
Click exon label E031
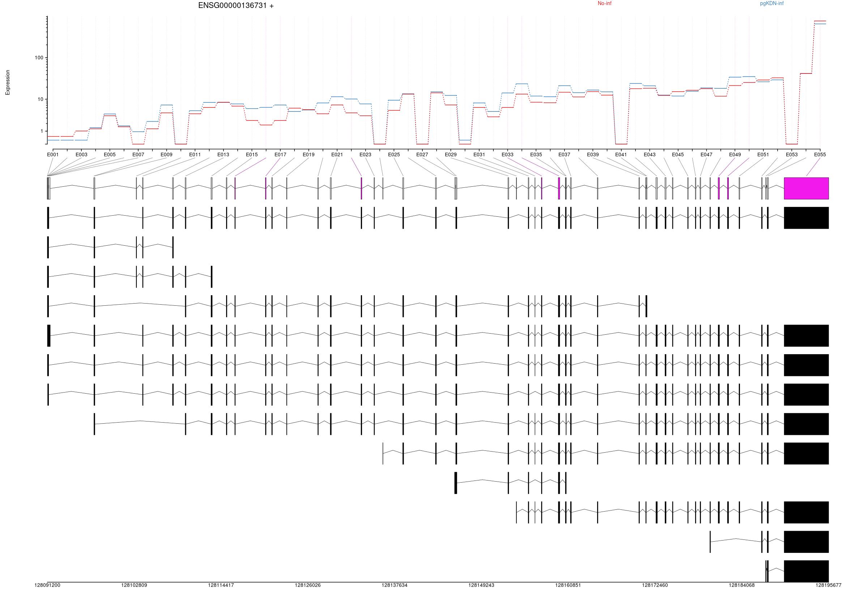479,154
